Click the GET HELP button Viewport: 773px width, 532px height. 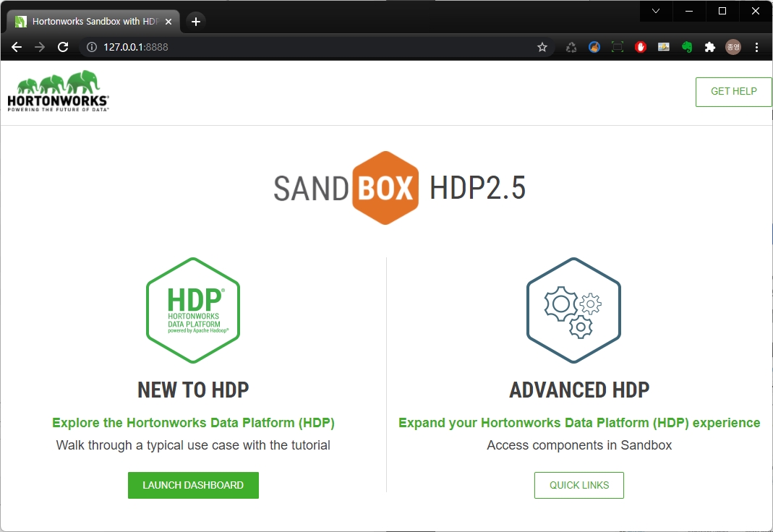(x=733, y=92)
